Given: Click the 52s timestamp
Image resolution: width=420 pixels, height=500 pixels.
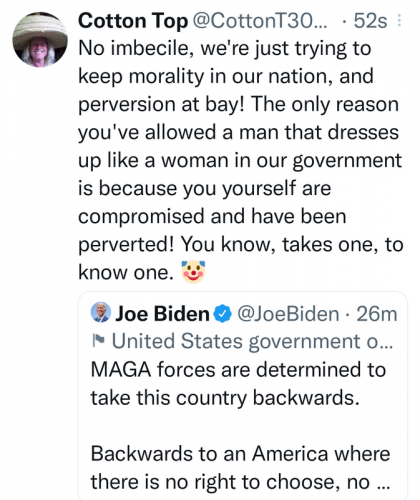Looking at the screenshot, I should tap(370, 21).
